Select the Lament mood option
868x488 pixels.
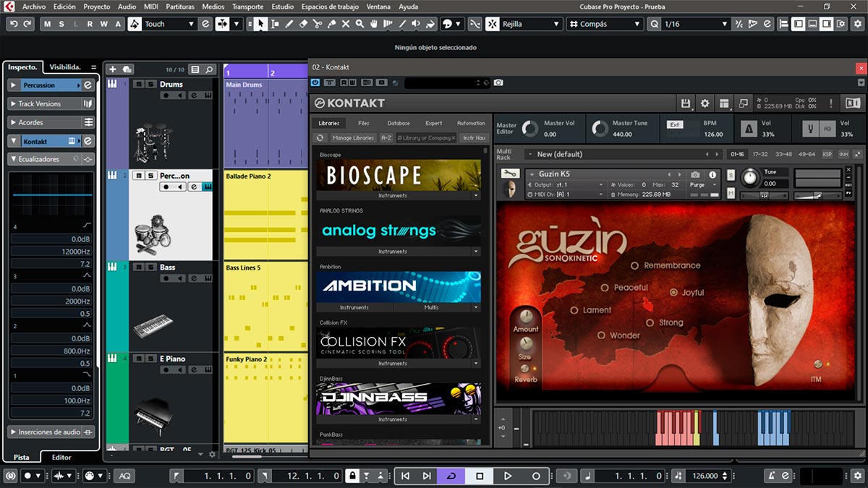click(574, 310)
